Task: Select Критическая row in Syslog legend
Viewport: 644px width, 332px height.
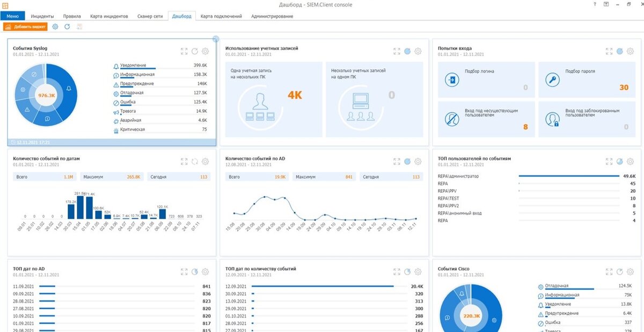Action: [160, 129]
